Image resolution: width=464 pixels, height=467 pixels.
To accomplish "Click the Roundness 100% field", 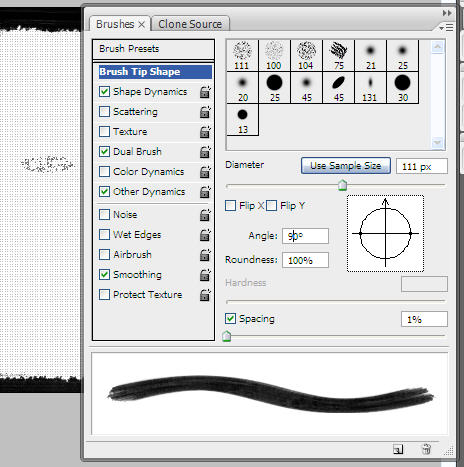I will (x=305, y=260).
